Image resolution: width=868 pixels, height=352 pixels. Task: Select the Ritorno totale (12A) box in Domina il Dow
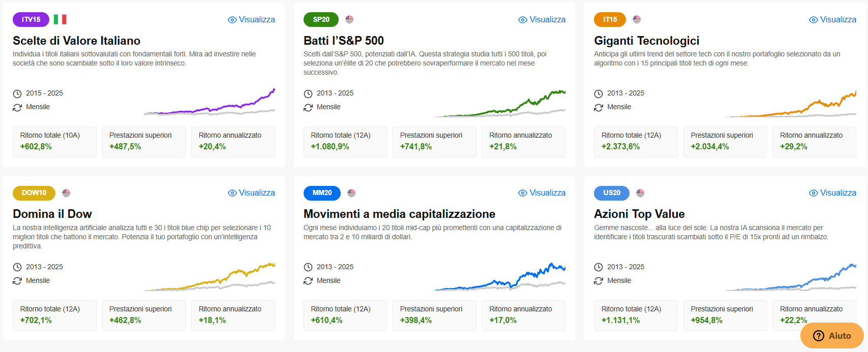(54, 315)
